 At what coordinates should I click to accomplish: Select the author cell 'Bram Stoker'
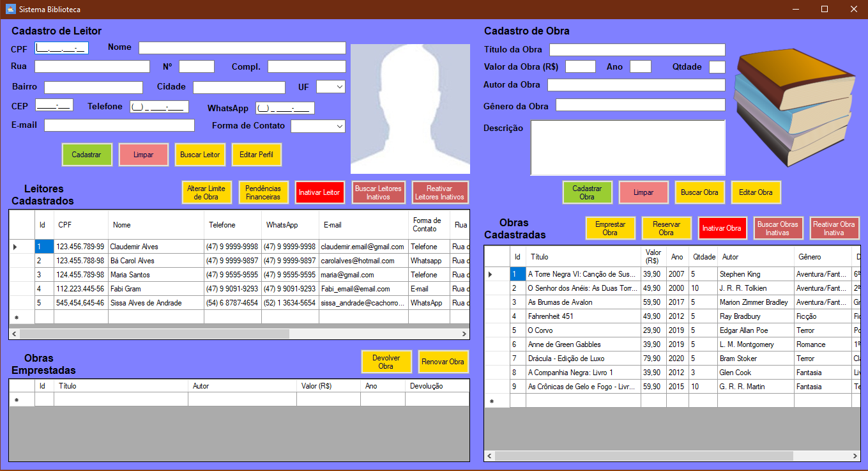tap(756, 359)
